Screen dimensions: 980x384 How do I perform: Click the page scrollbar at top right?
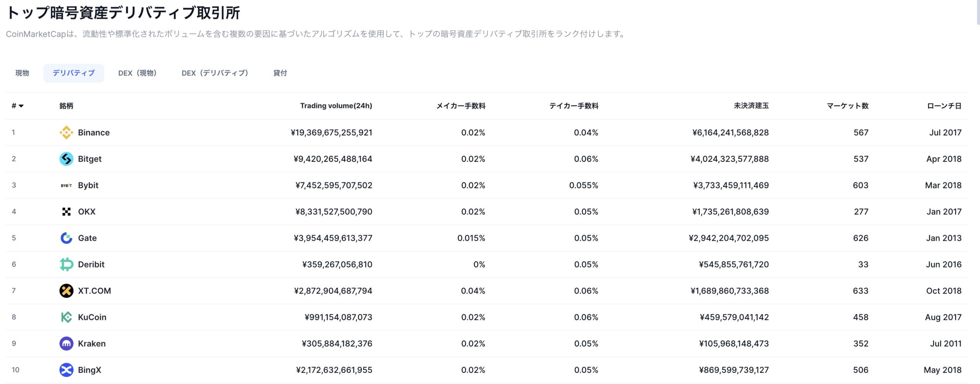pyautogui.click(x=978, y=11)
